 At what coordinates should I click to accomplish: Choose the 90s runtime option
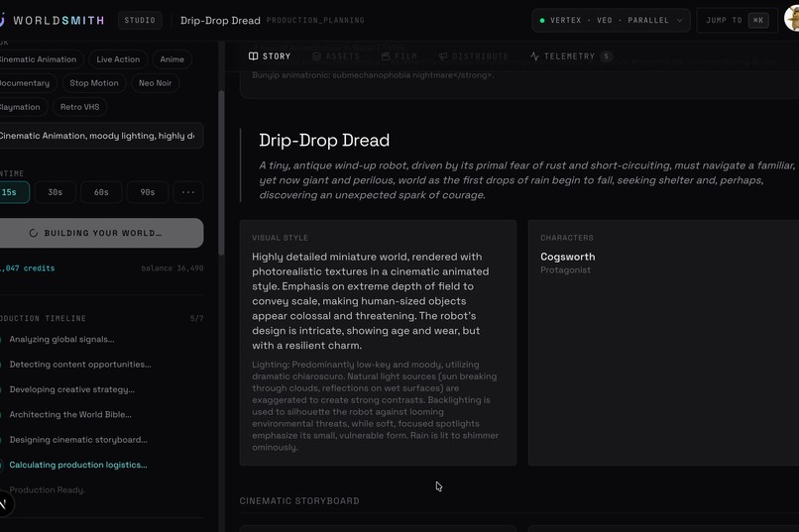148,192
